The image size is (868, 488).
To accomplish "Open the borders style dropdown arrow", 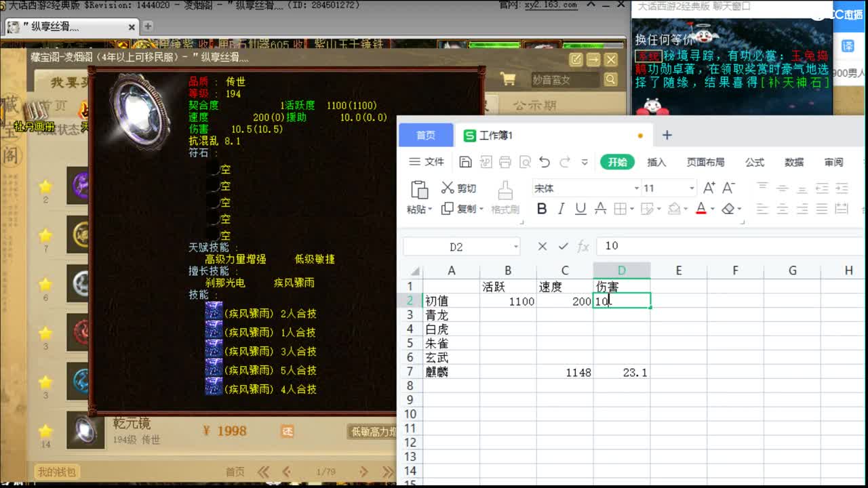I will click(x=631, y=209).
